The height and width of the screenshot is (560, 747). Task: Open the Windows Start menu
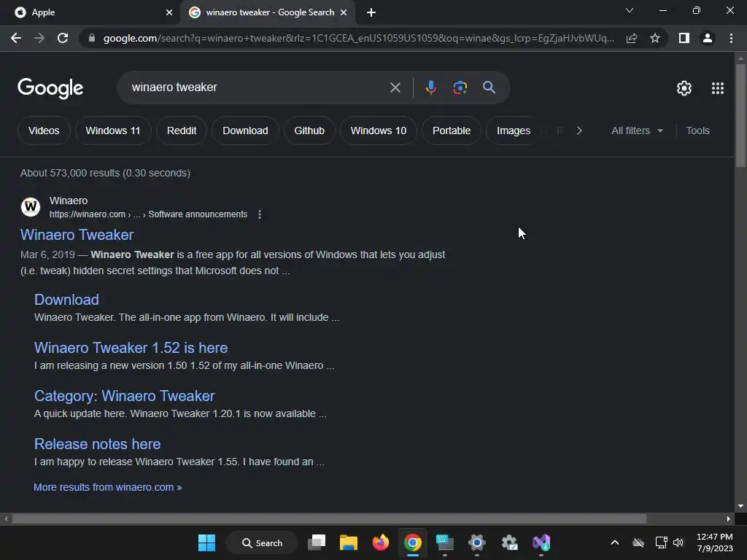click(206, 542)
